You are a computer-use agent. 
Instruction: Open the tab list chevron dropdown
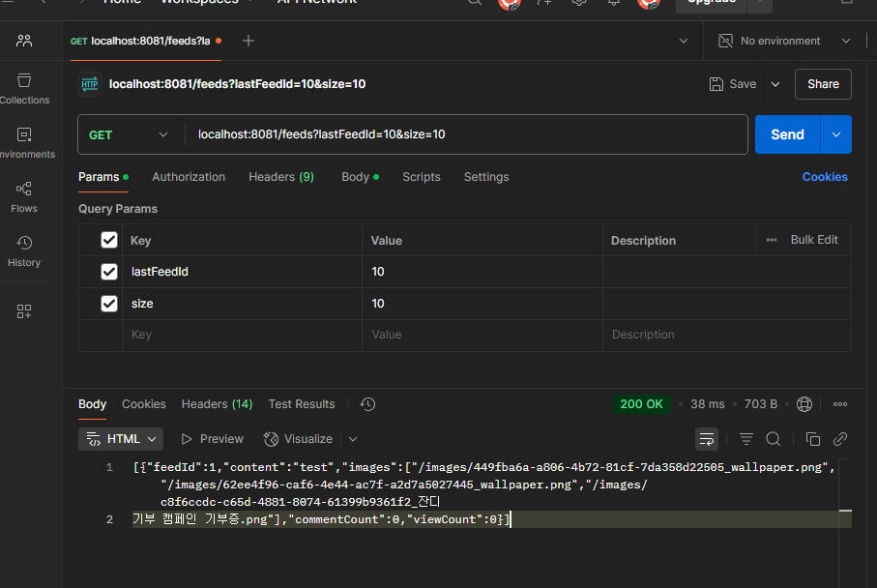pyautogui.click(x=683, y=41)
